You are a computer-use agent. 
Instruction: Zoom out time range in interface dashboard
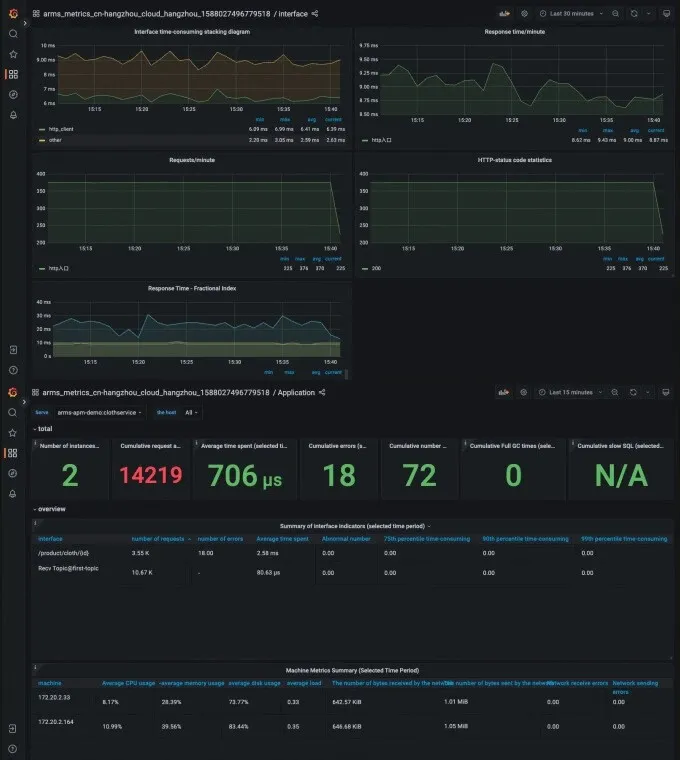tap(616, 14)
